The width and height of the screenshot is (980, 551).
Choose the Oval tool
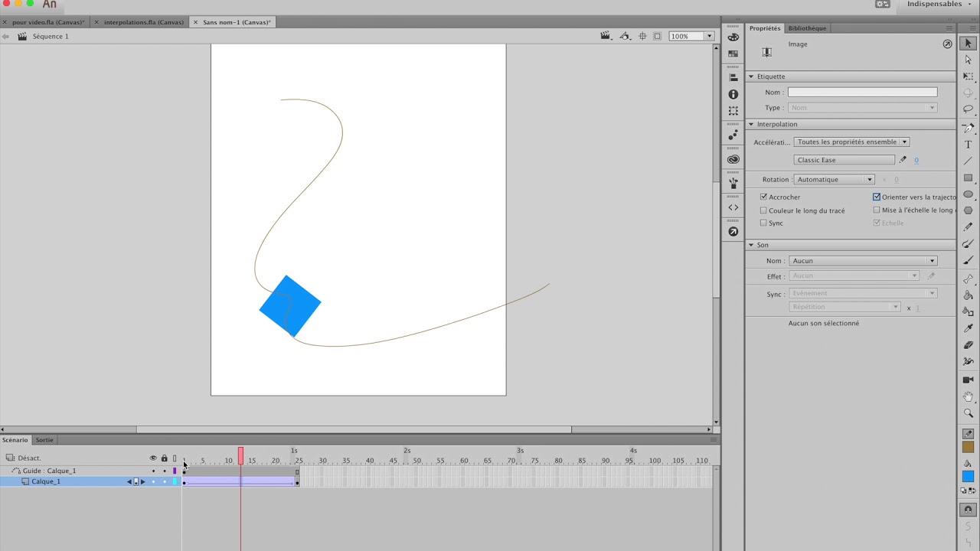point(969,194)
